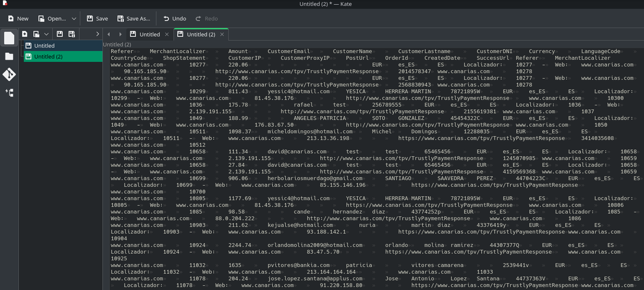
Task: Click the CountryCode header word
Action: coord(129,58)
